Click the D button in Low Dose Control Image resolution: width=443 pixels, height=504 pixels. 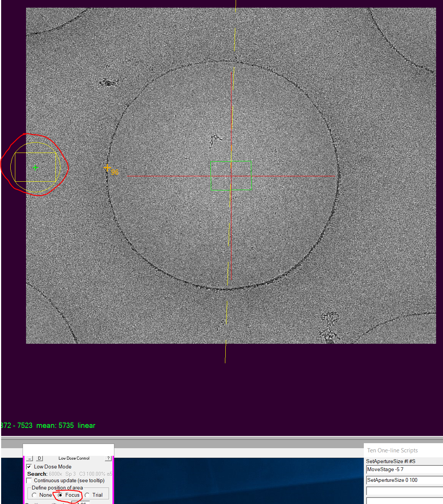(39, 458)
